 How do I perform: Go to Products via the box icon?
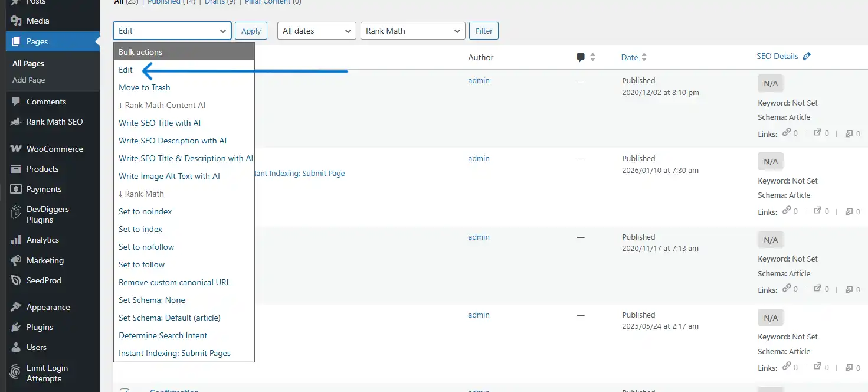(16, 169)
